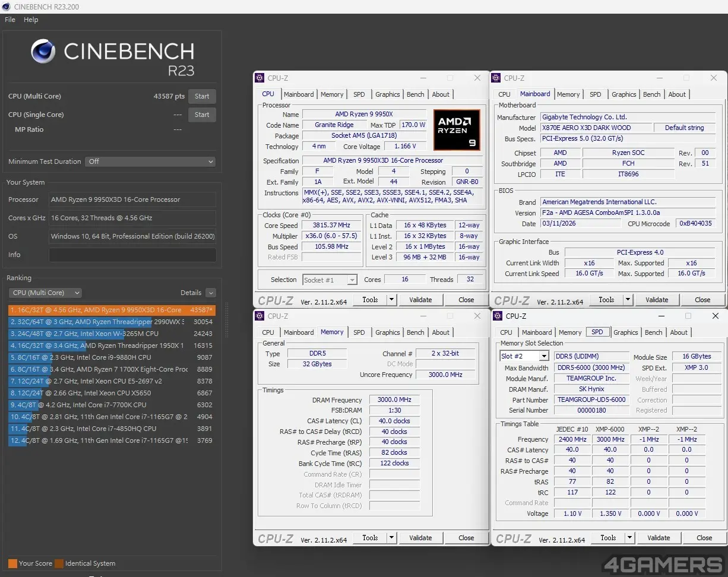Viewport: 728px width, 577px height.
Task: Expand the ranking Details arrow
Action: tap(211, 293)
